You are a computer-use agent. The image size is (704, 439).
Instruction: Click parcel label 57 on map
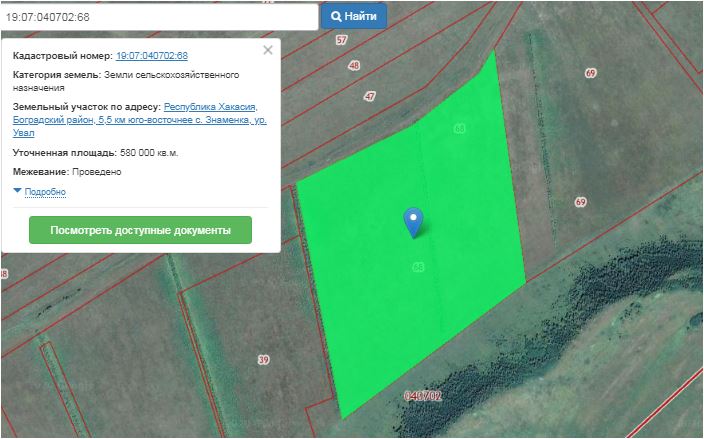(341, 40)
